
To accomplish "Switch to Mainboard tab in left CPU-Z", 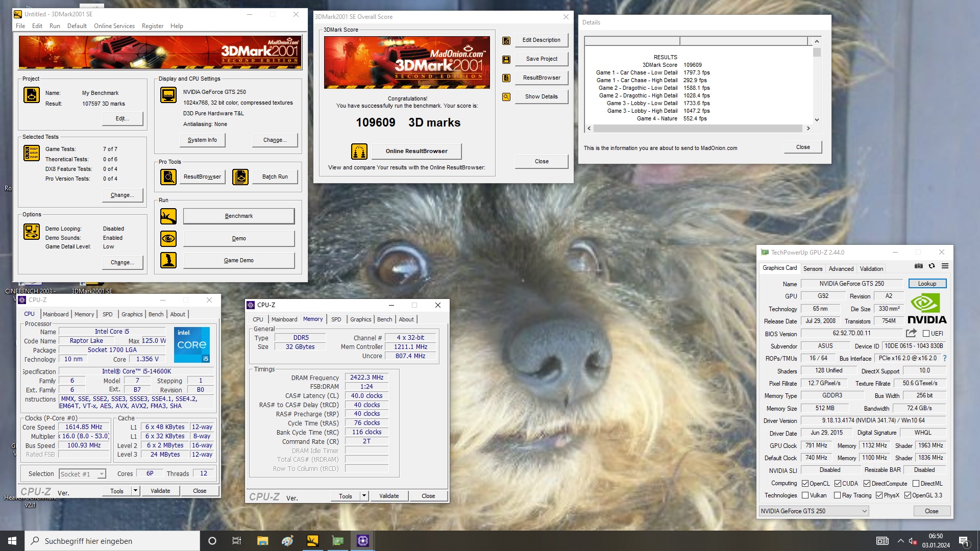I will [56, 314].
